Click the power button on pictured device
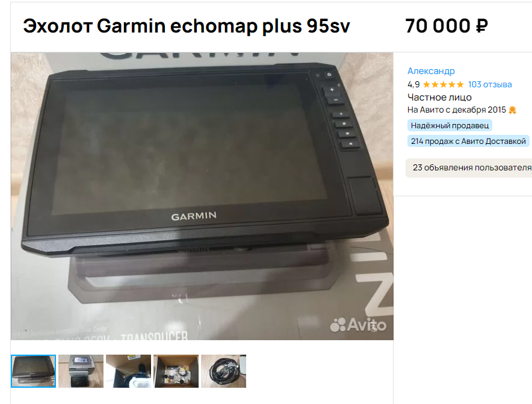Image resolution: width=532 pixels, height=404 pixels. 329,75
